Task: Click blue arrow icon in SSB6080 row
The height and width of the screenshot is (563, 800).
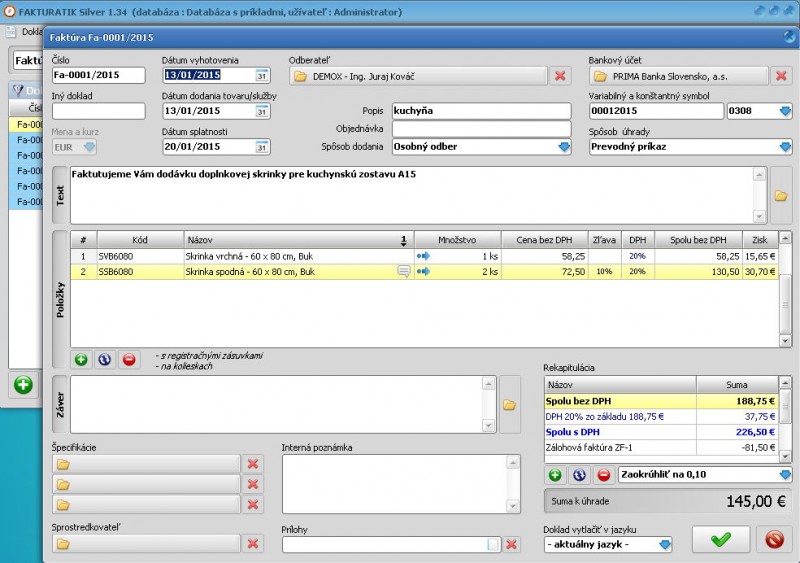Action: (x=423, y=272)
